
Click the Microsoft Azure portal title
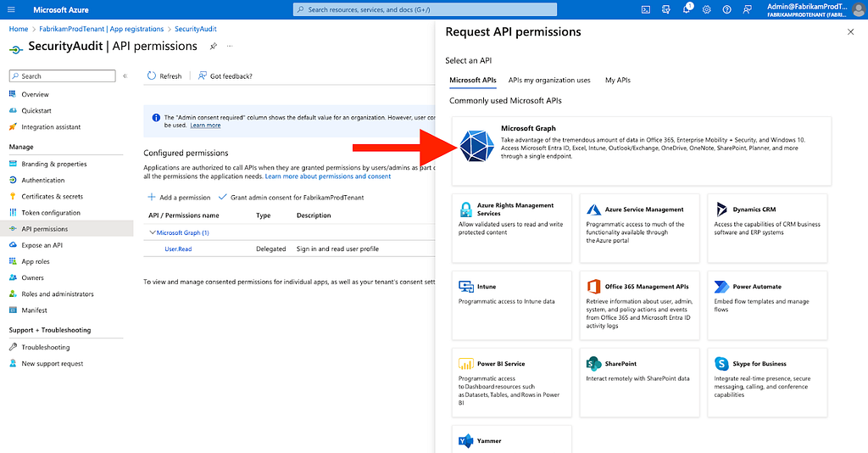[61, 10]
